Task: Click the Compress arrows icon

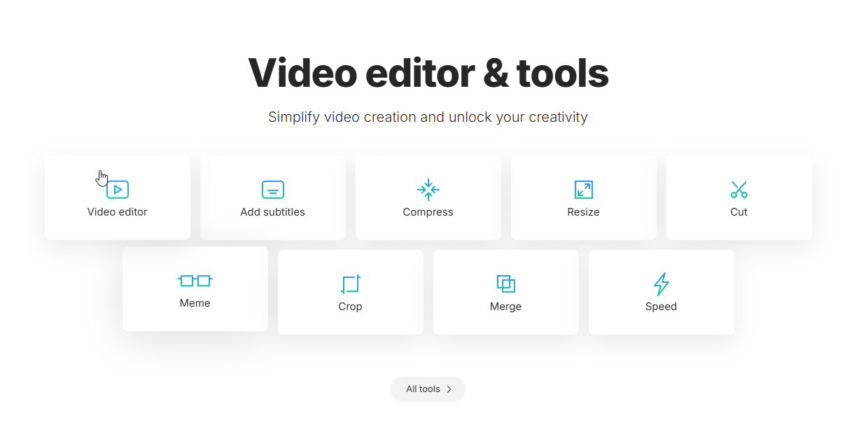Action: coord(428,190)
